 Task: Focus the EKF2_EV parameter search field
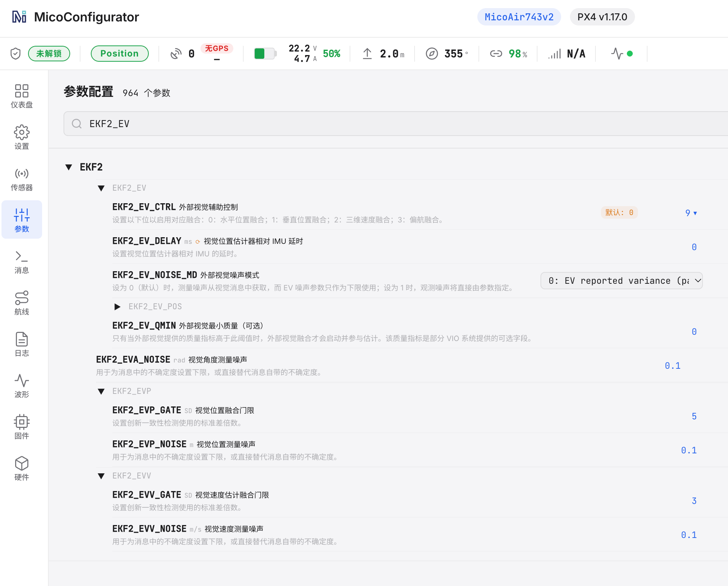(396, 124)
